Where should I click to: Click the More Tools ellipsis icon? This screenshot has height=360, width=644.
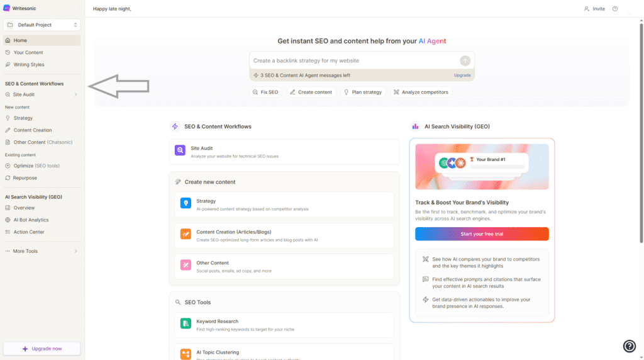(x=8, y=251)
